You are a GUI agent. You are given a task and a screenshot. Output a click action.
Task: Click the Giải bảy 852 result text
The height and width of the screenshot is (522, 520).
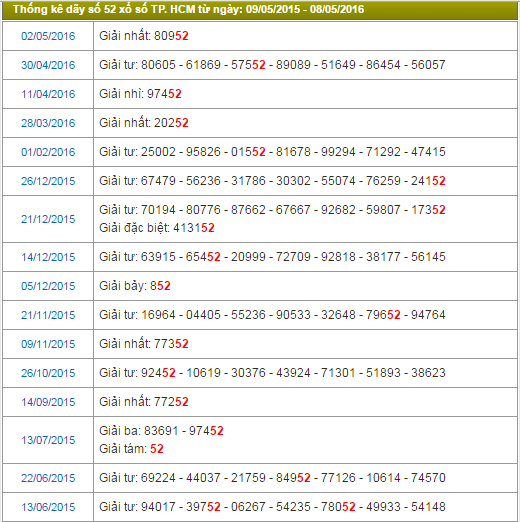pos(135,286)
